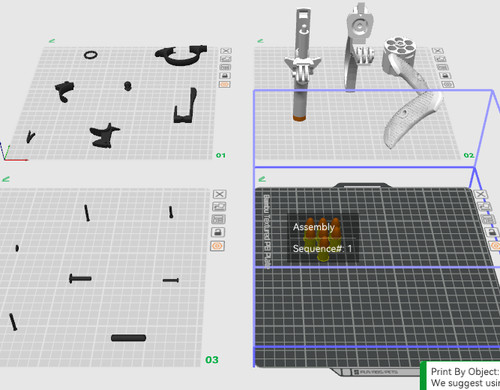Click the Assembly tooltip text
The image size is (500, 390).
click(314, 227)
